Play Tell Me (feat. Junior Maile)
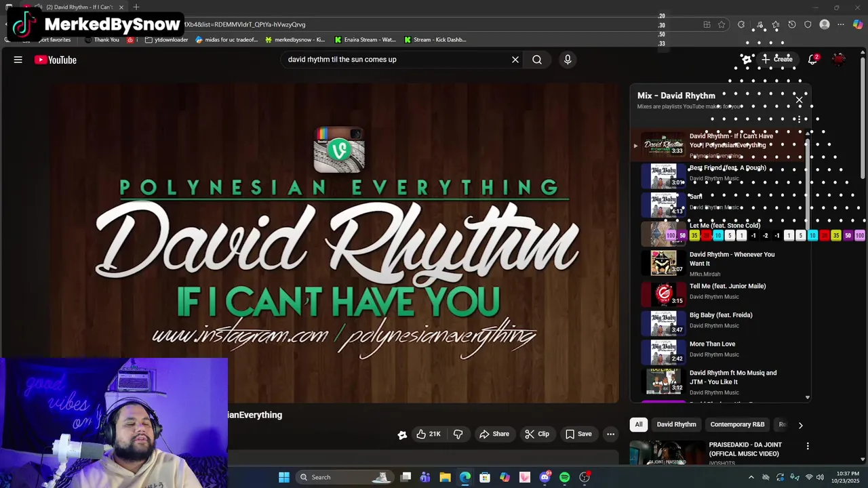The width and height of the screenshot is (868, 488). click(x=728, y=286)
